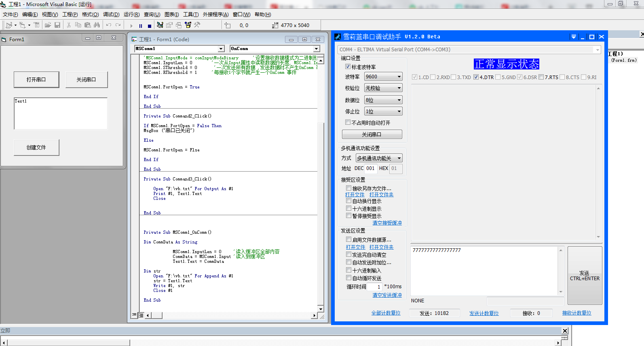This screenshot has width=644, height=346.
Task: Enable 十六进制显示 in receive settings
Action: 348,208
